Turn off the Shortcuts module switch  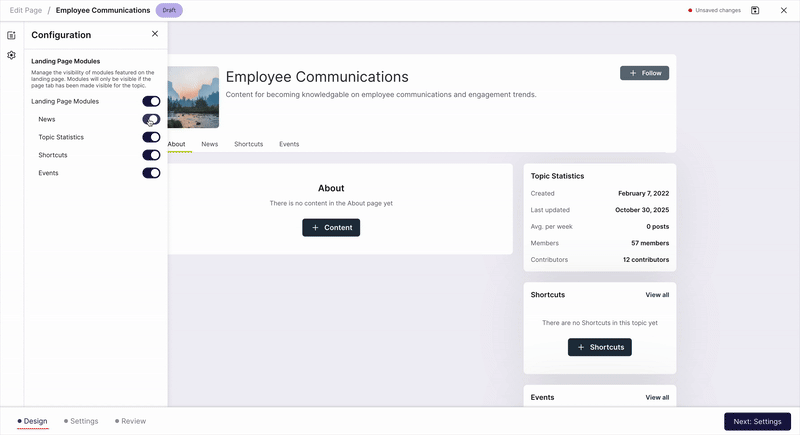pos(151,155)
